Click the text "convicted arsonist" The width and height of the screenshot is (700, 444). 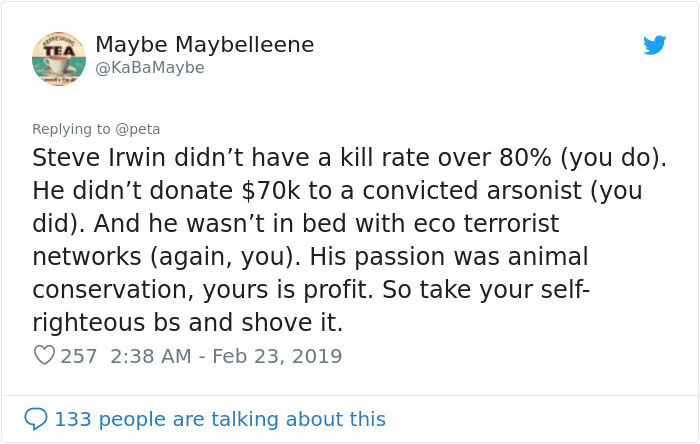tap(472, 191)
